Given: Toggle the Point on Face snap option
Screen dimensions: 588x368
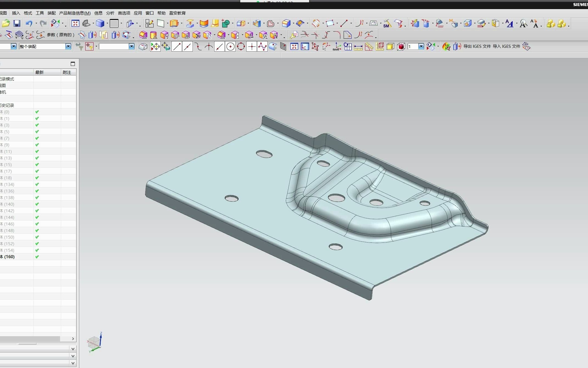Looking at the screenshot, I should pos(273,47).
